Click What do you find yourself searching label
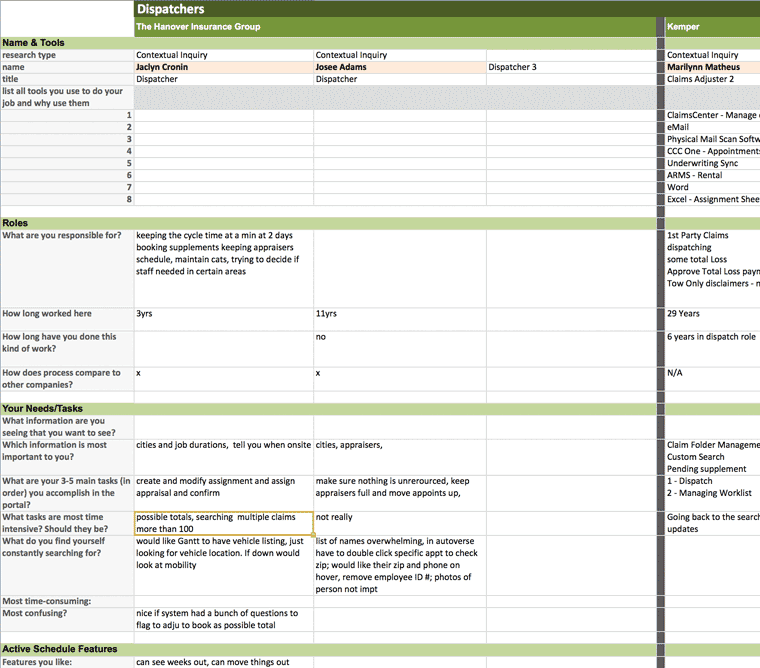 pyautogui.click(x=67, y=565)
